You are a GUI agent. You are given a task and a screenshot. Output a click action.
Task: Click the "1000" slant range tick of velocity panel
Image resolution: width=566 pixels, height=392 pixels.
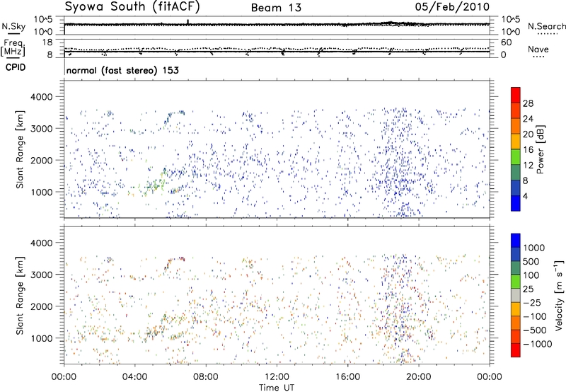(42, 338)
